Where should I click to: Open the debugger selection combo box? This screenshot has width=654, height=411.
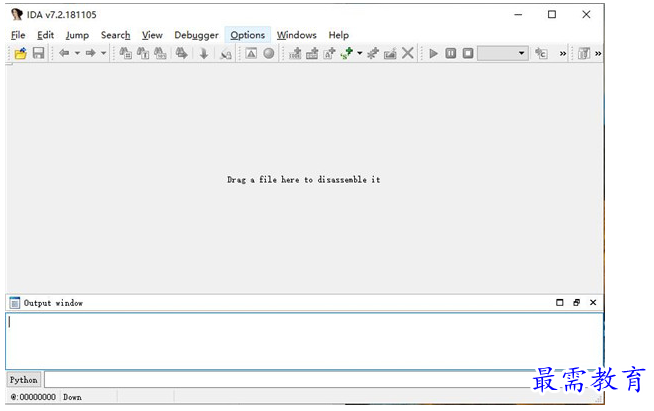tap(503, 53)
